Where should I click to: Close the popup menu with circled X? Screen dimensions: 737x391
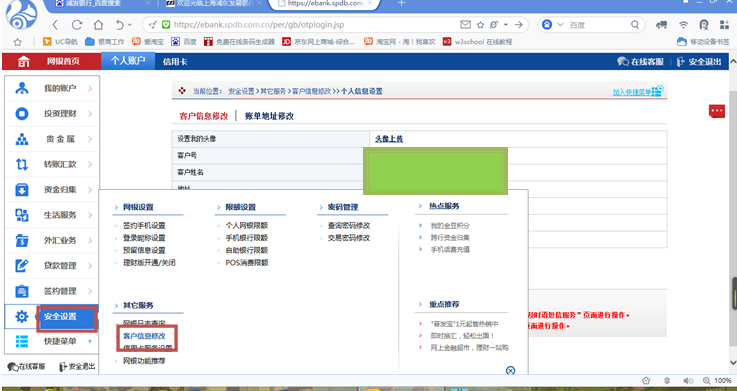point(510,370)
